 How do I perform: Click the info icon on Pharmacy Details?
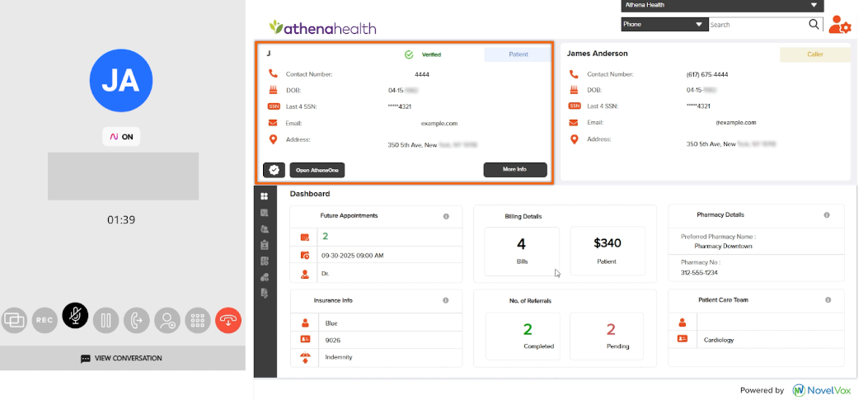(x=827, y=215)
